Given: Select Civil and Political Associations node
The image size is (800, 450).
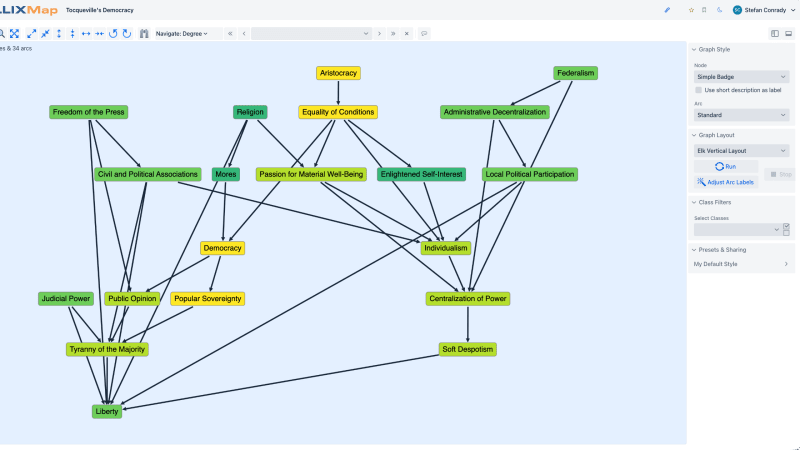Looking at the screenshot, I should click(x=147, y=174).
